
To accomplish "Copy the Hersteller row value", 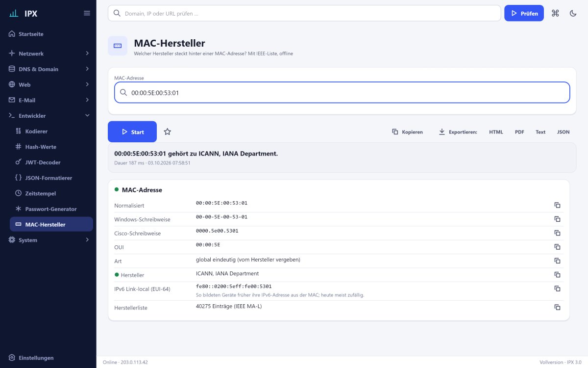I will (557, 275).
